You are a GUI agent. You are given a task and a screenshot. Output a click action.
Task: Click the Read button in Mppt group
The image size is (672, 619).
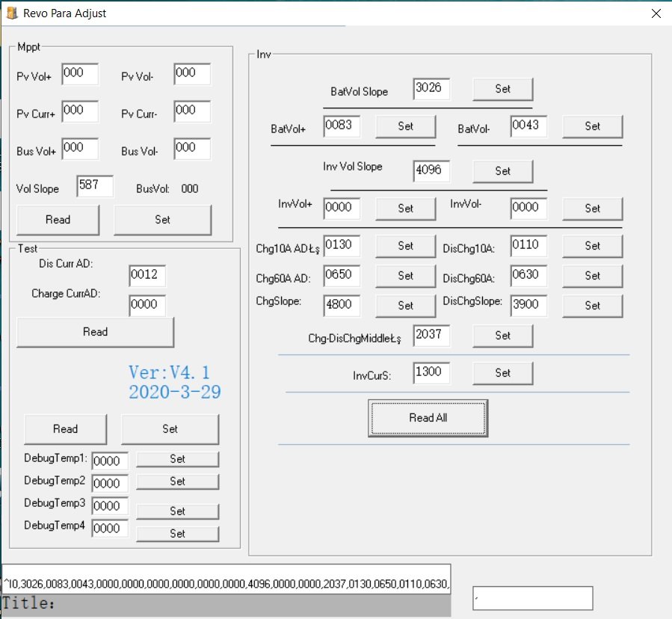click(58, 220)
